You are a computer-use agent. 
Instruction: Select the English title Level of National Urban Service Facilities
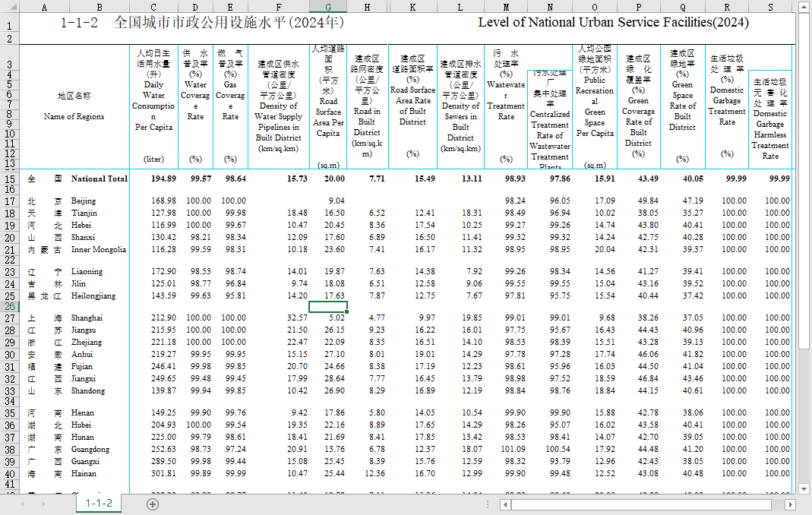click(613, 23)
